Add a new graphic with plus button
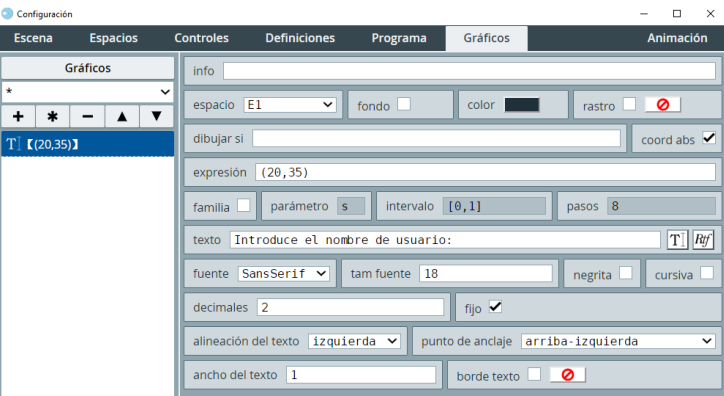Image resolution: width=724 pixels, height=396 pixels. [18, 116]
